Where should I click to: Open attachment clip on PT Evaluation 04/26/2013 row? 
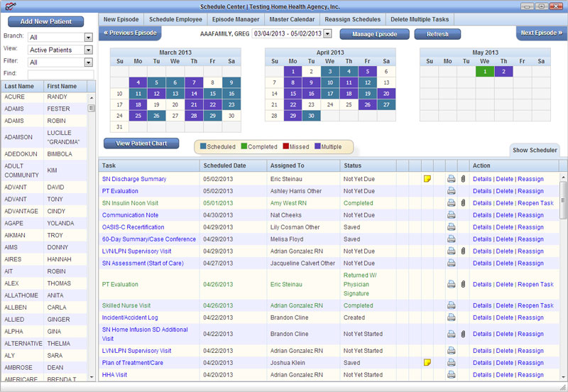point(463,284)
